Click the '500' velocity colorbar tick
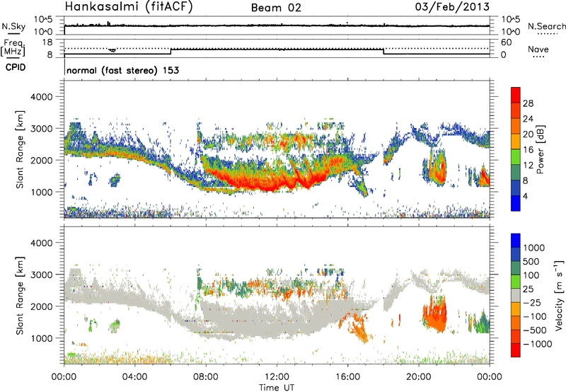Image resolution: width=566 pixels, height=392 pixels. [x=531, y=261]
